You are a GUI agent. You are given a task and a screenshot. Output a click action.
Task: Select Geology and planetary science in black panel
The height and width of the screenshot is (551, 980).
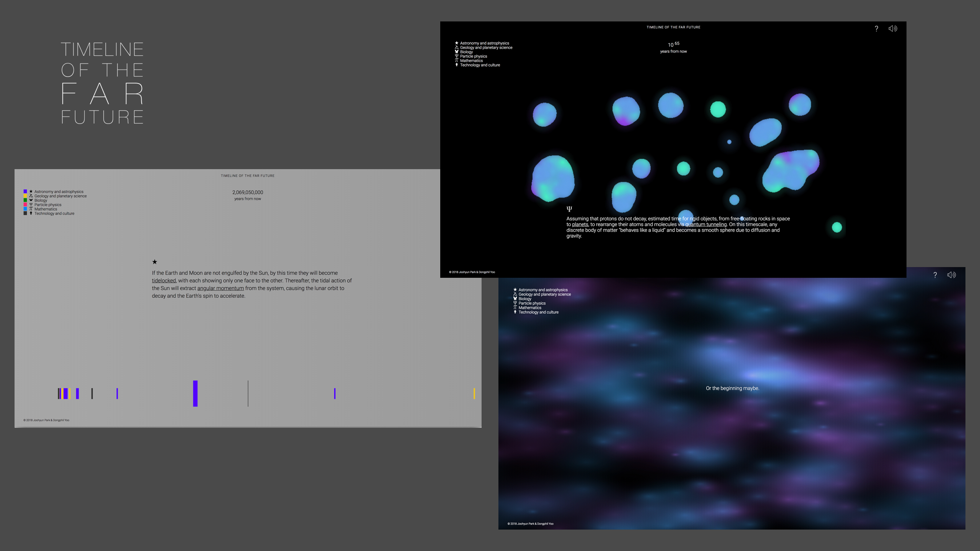click(486, 48)
